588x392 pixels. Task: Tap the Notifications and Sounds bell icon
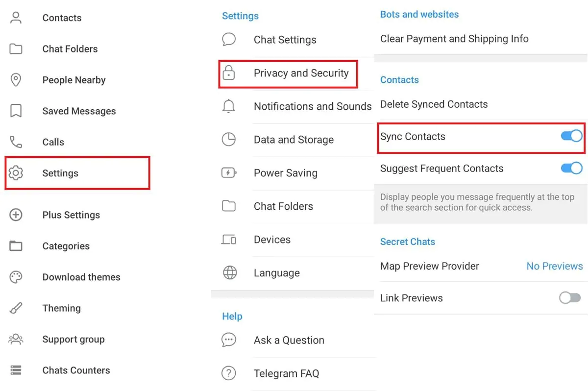coord(229,106)
